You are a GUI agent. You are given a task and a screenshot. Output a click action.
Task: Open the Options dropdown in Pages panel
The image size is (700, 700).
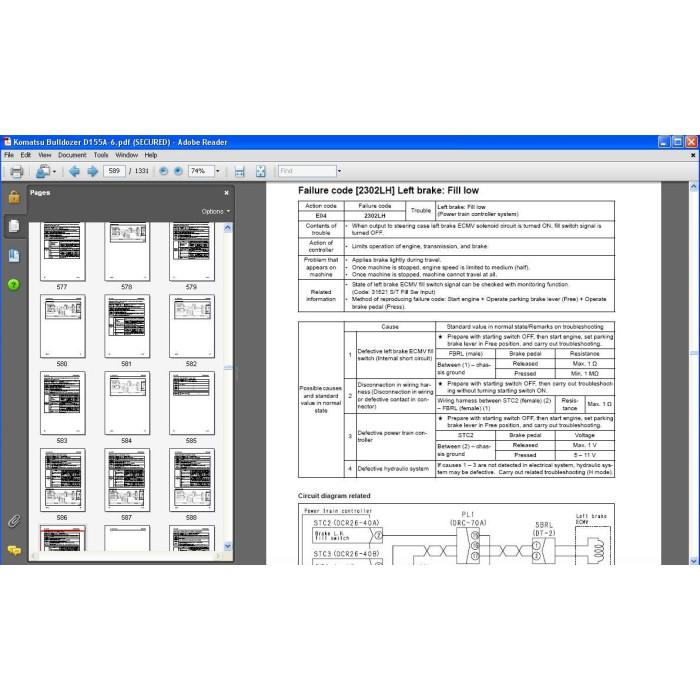[216, 211]
